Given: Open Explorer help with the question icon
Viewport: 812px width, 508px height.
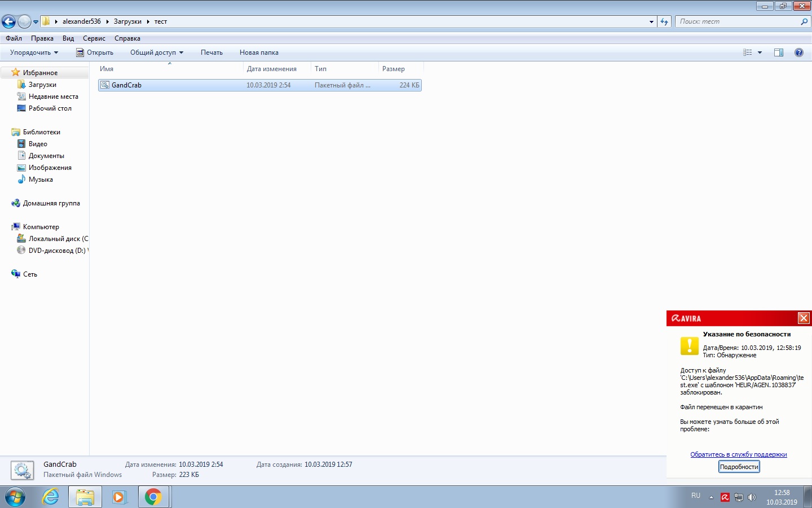Looking at the screenshot, I should (799, 52).
